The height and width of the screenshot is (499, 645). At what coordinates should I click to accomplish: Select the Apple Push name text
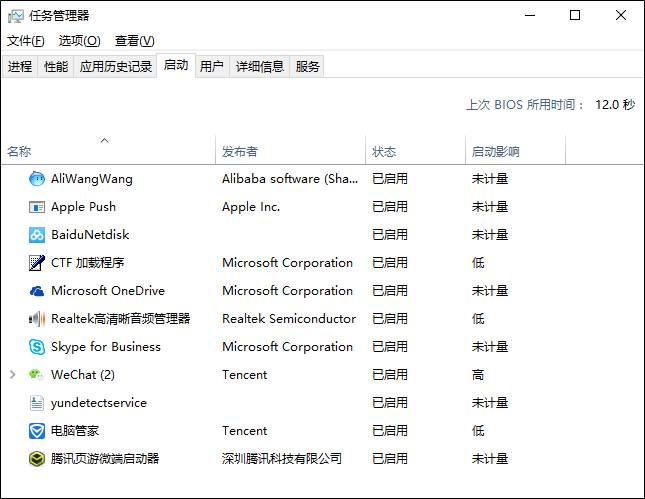point(84,207)
